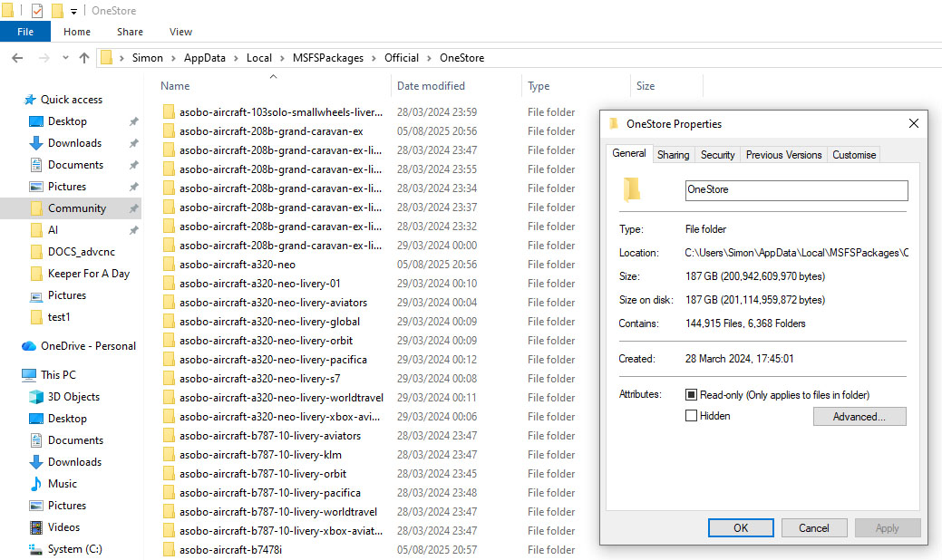Click the 3D Objects icon in sidebar

pos(36,397)
